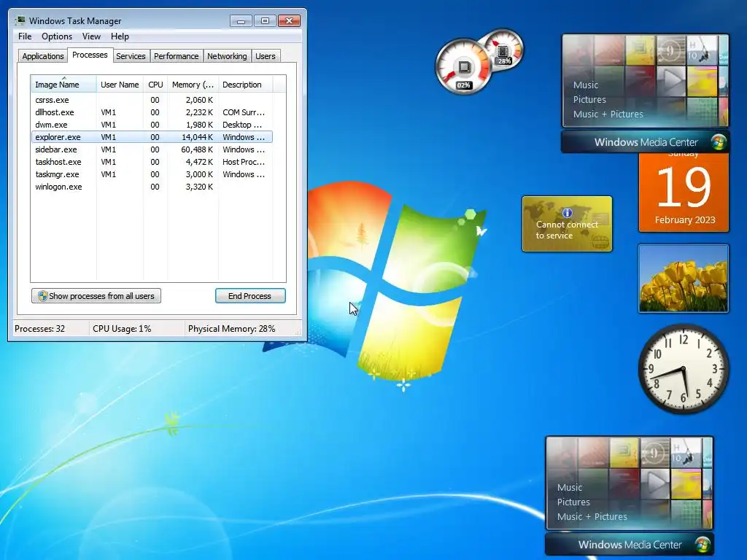Screen dimensions: 747x560
Task: Open the Users tab
Action: (266, 56)
